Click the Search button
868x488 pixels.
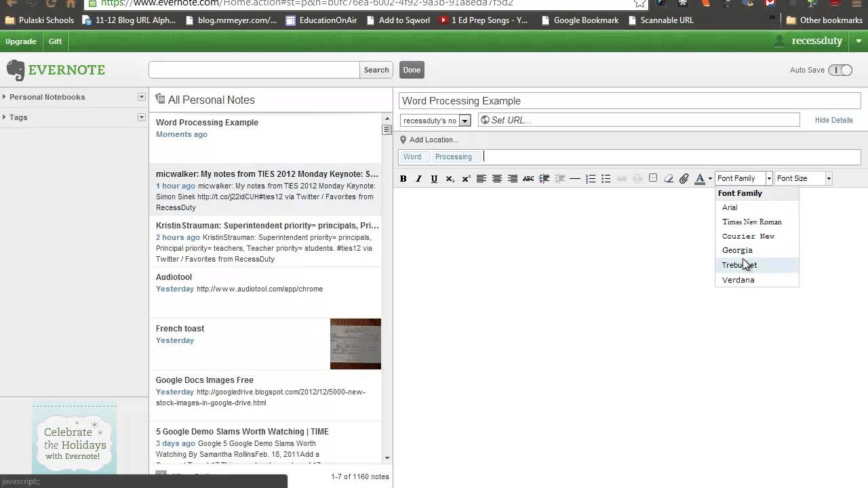tap(376, 70)
